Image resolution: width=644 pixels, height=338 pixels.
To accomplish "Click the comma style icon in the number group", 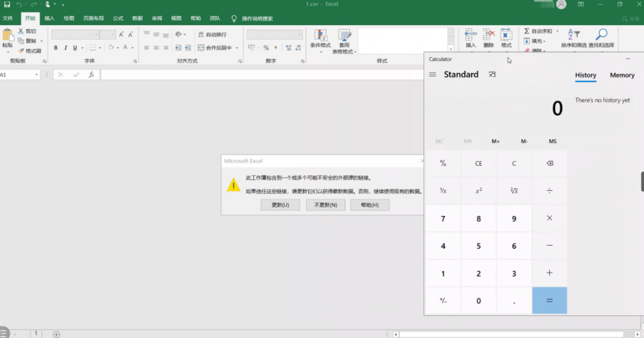I will (x=275, y=48).
